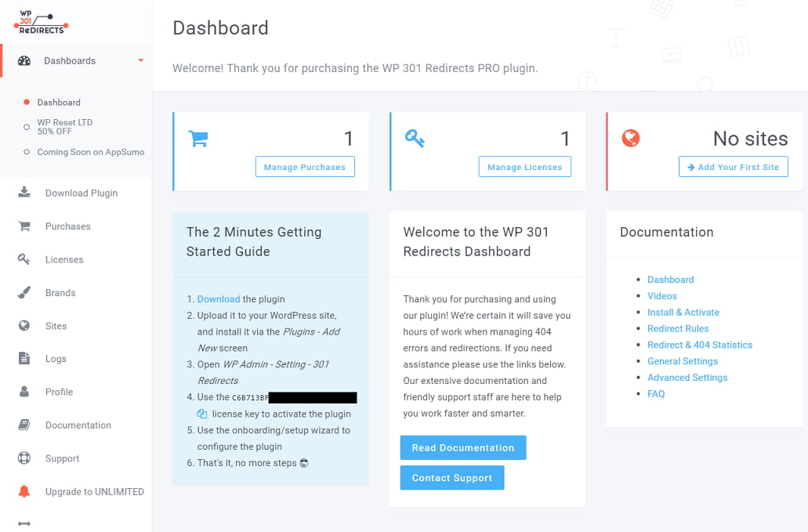Viewport: 808px width, 532px height.
Task: Click the blue shopping cart card icon
Action: [198, 139]
